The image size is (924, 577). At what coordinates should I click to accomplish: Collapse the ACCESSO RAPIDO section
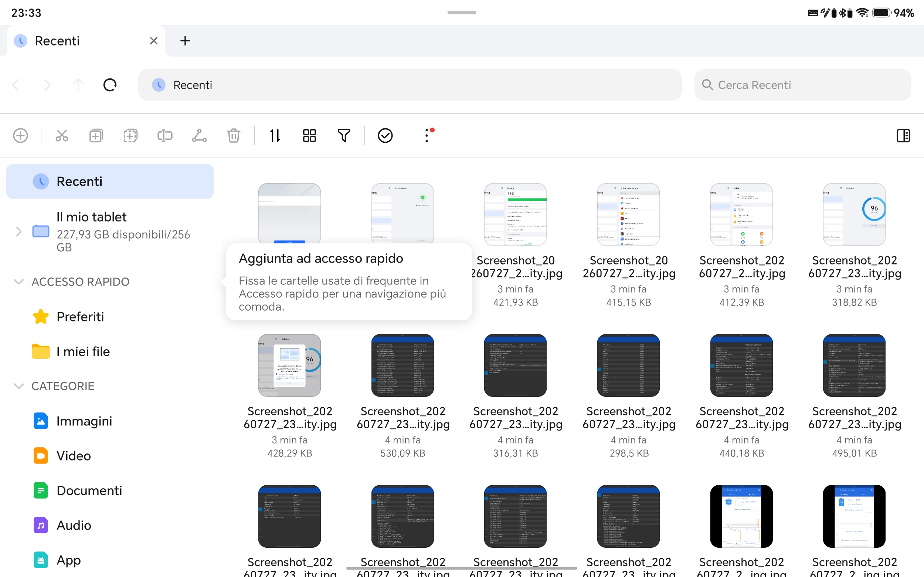[18, 281]
